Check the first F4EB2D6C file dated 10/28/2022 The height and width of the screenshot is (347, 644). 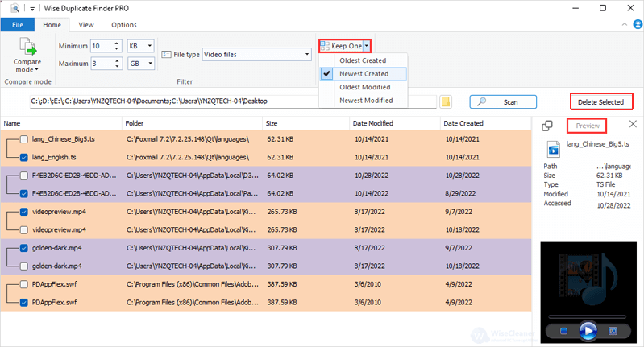point(24,176)
